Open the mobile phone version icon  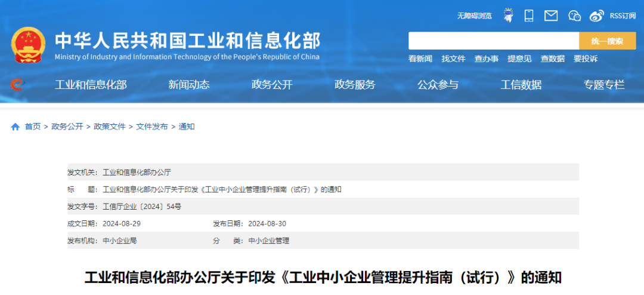pos(529,16)
